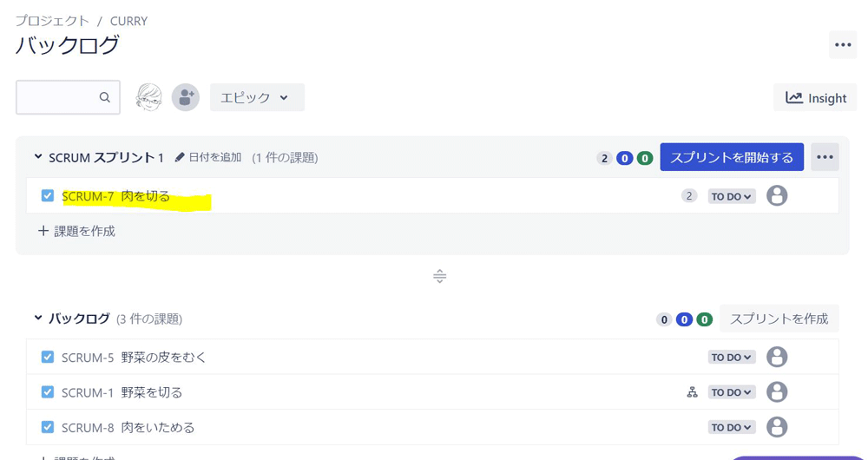Open the エピック dropdown filter

pos(257,97)
